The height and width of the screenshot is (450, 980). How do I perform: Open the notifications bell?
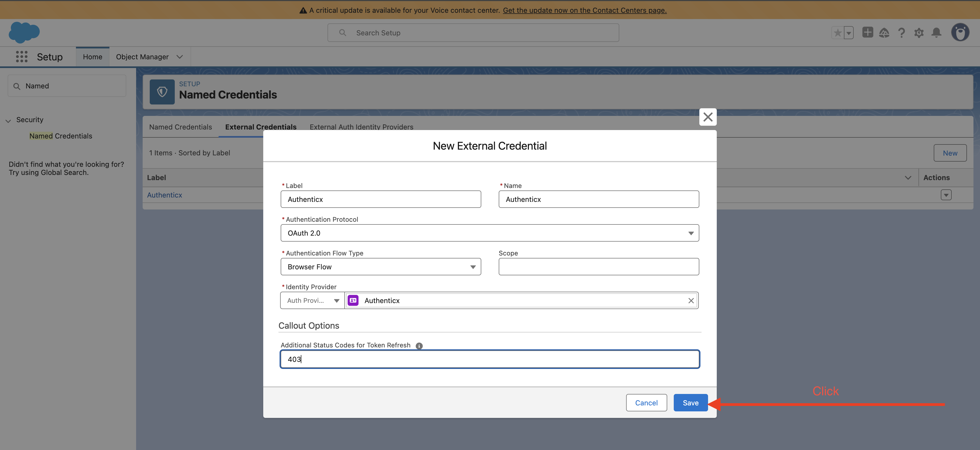(x=936, y=33)
